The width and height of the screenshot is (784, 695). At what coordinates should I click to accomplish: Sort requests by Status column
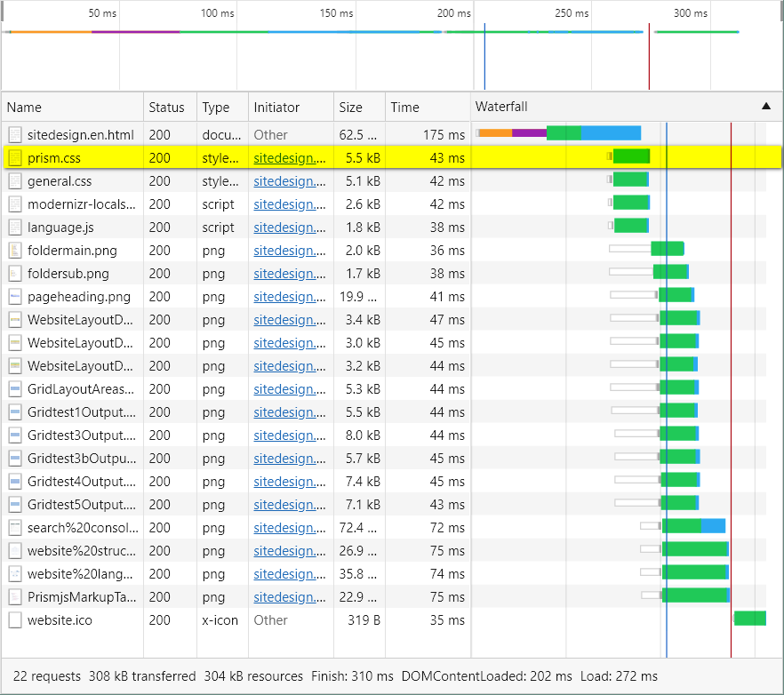[170, 107]
